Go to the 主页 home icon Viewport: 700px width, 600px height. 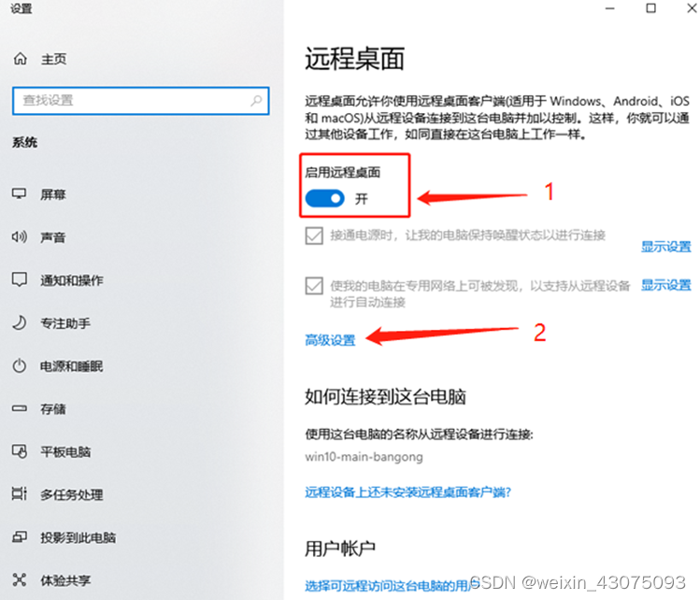click(20, 59)
